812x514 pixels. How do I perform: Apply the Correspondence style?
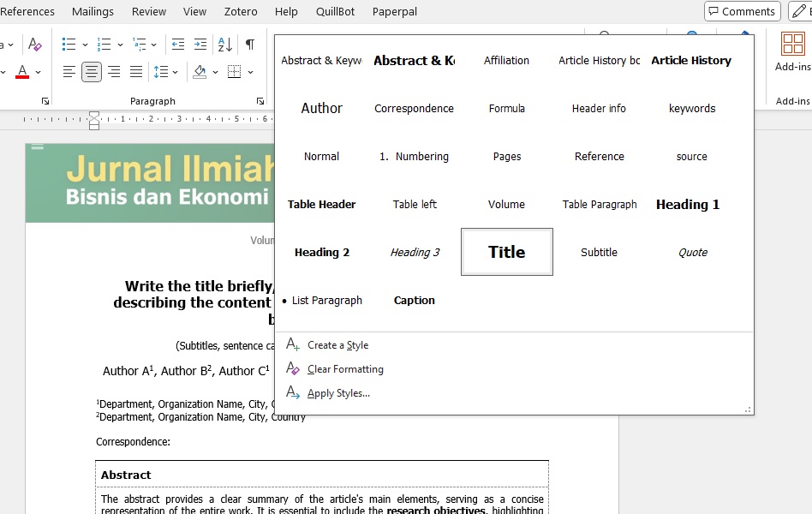coord(415,108)
